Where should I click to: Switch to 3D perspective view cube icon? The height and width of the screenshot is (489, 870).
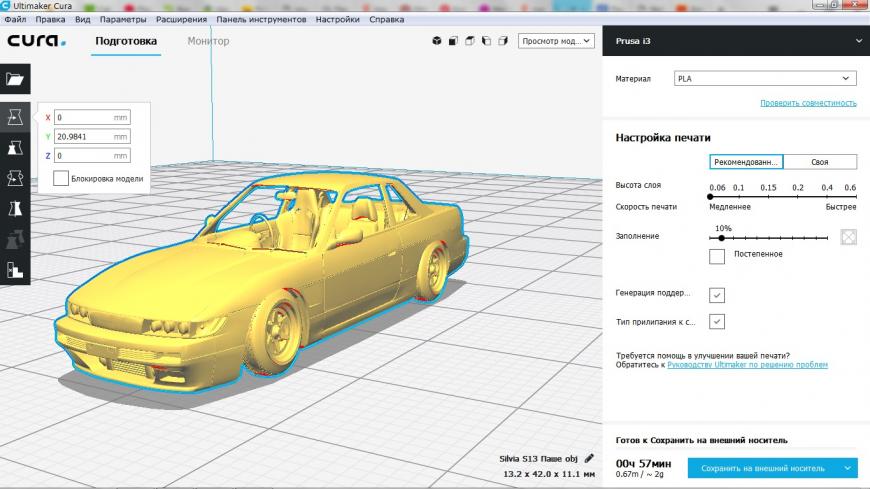point(437,41)
